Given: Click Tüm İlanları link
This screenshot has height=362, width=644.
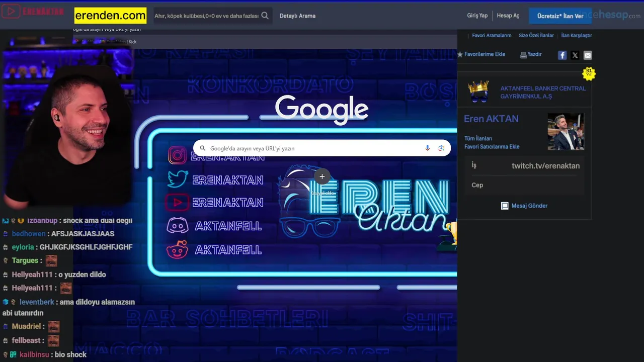Looking at the screenshot, I should pos(478,138).
